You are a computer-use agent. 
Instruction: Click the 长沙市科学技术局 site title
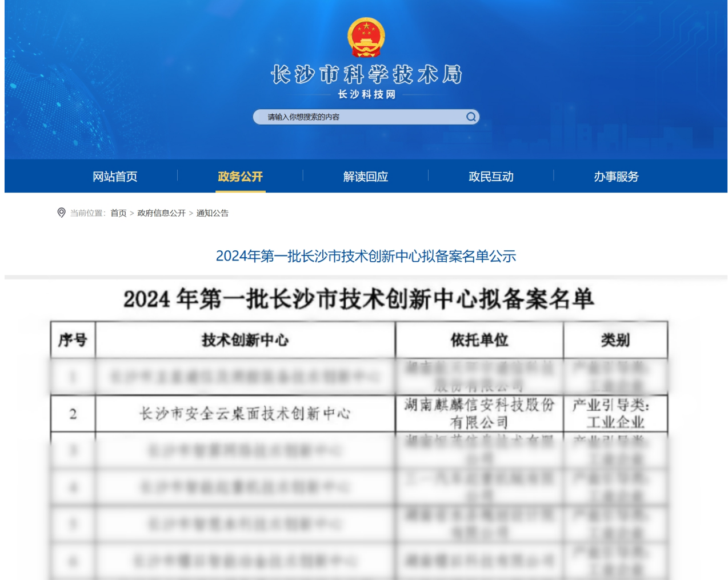[x=366, y=74]
